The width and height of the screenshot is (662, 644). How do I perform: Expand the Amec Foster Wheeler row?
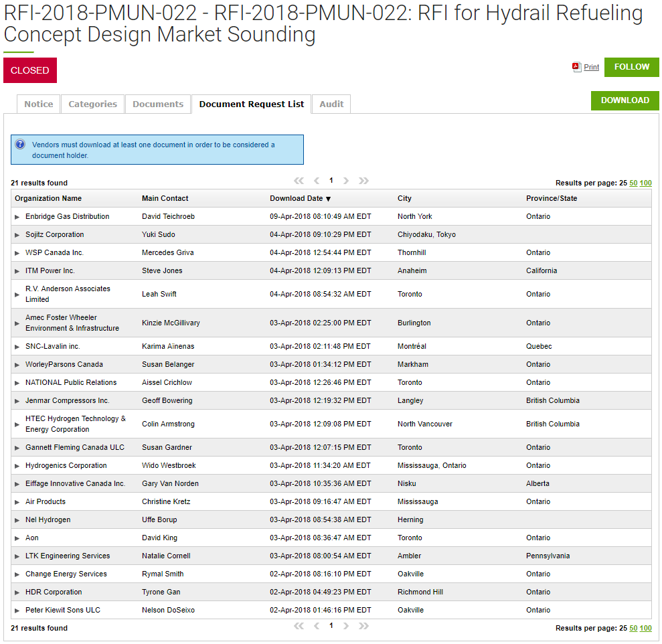pyautogui.click(x=17, y=323)
